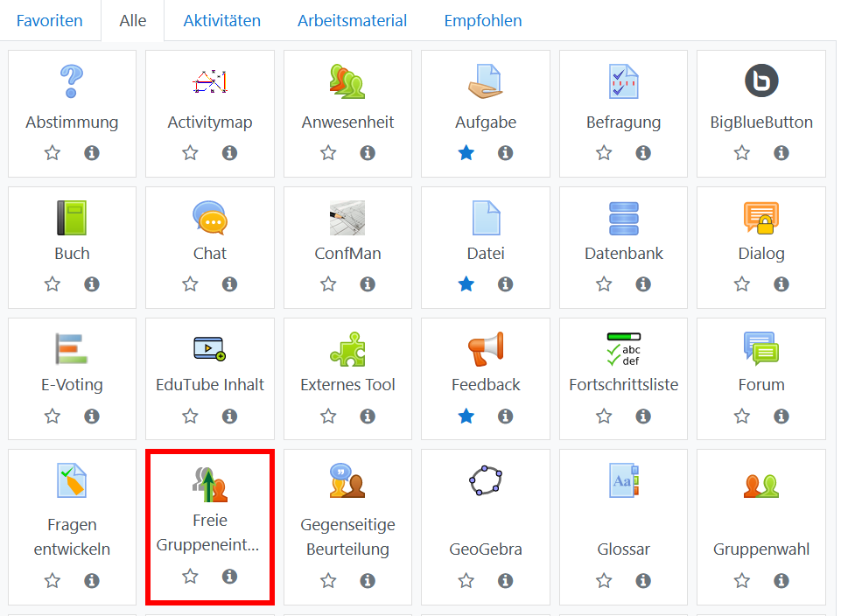Star the Forum activity as favorite
The image size is (841, 616).
(742, 416)
